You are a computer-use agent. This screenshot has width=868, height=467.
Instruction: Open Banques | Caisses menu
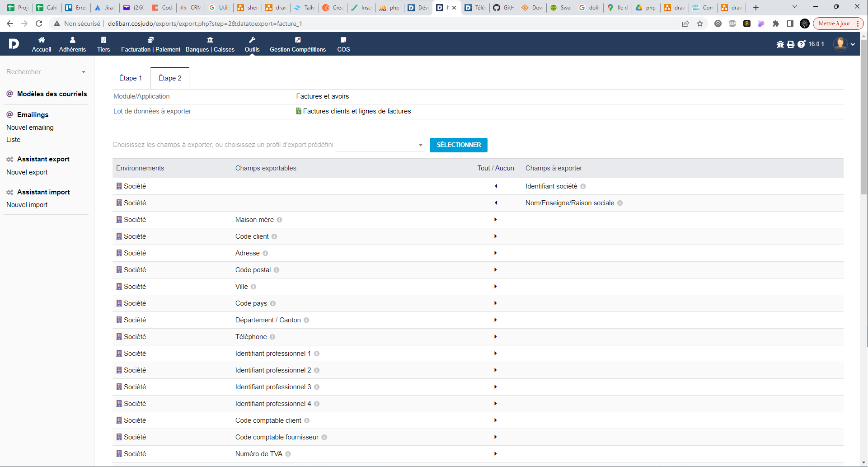point(210,44)
